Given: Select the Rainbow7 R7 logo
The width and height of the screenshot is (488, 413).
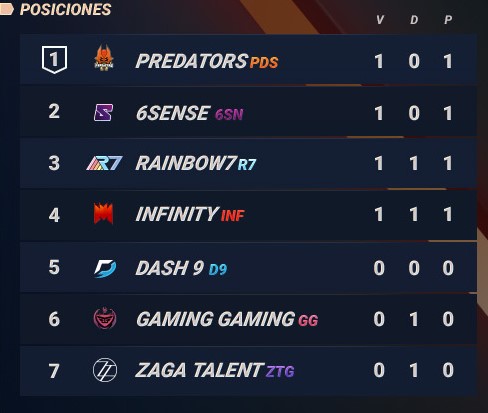Looking at the screenshot, I should (104, 164).
